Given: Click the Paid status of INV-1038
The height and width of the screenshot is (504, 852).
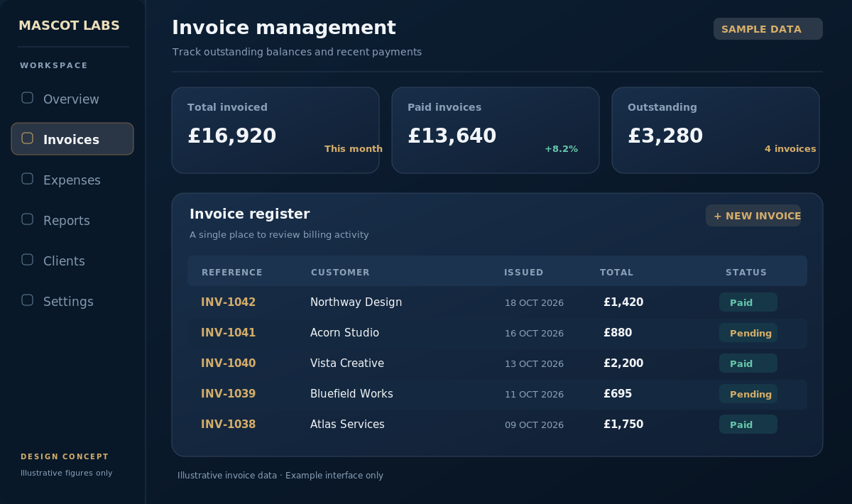Looking at the screenshot, I should (748, 424).
